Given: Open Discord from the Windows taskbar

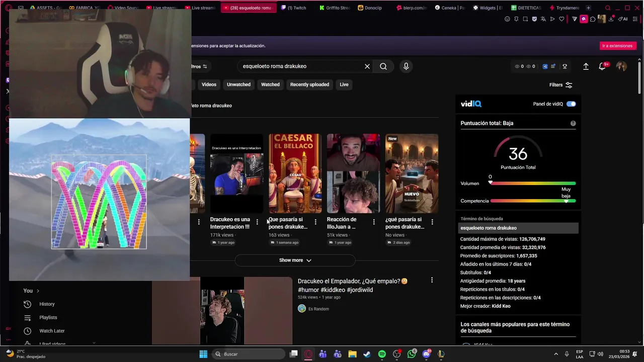Looking at the screenshot, I should click(x=427, y=354).
